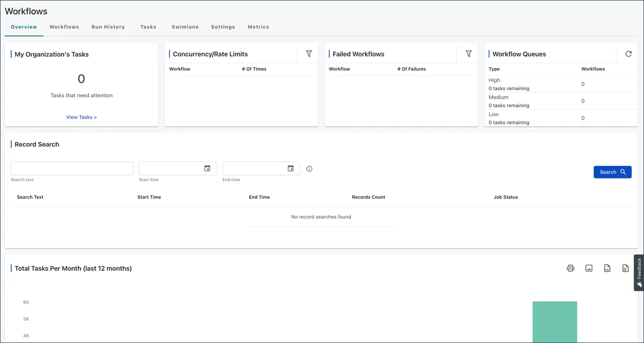
Task: Focus the End time input field
Action: (261, 168)
